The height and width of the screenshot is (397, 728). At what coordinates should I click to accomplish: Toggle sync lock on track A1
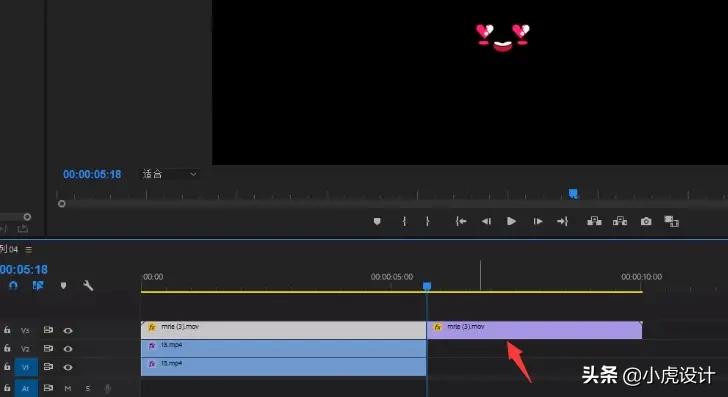click(48, 388)
